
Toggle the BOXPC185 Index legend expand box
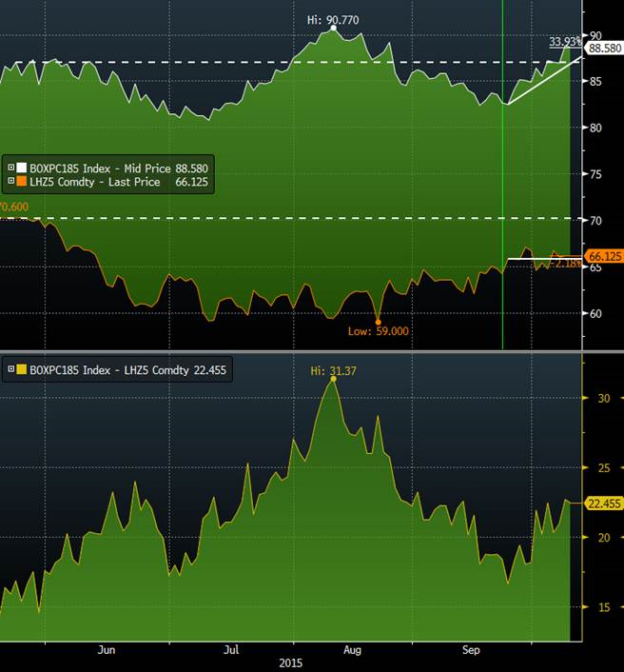[10, 168]
